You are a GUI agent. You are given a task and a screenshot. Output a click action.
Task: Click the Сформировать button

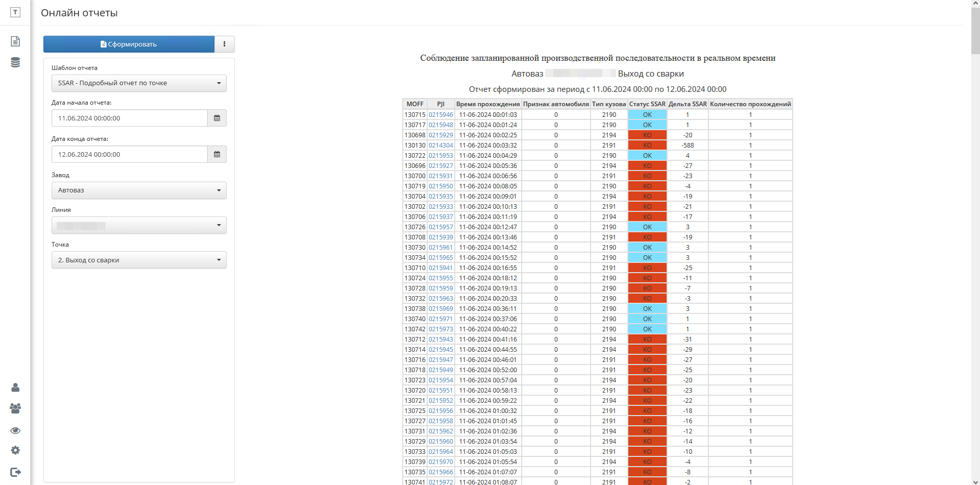coord(129,44)
